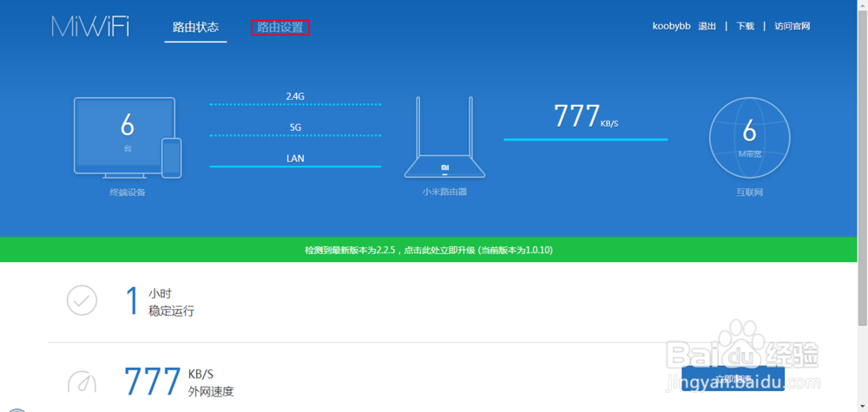
Task: Click the 终端设备 label
Action: pos(128,193)
